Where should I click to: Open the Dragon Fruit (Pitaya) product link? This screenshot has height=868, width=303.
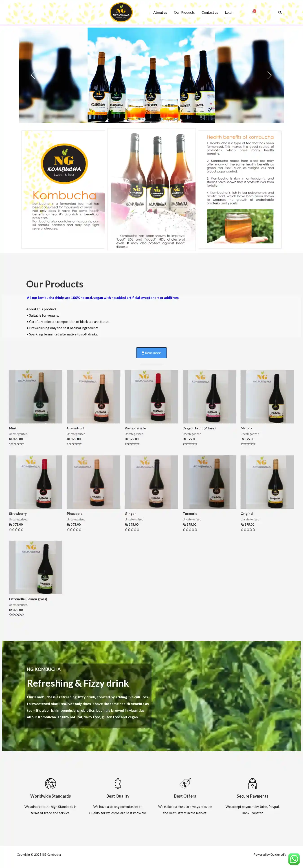(x=199, y=428)
